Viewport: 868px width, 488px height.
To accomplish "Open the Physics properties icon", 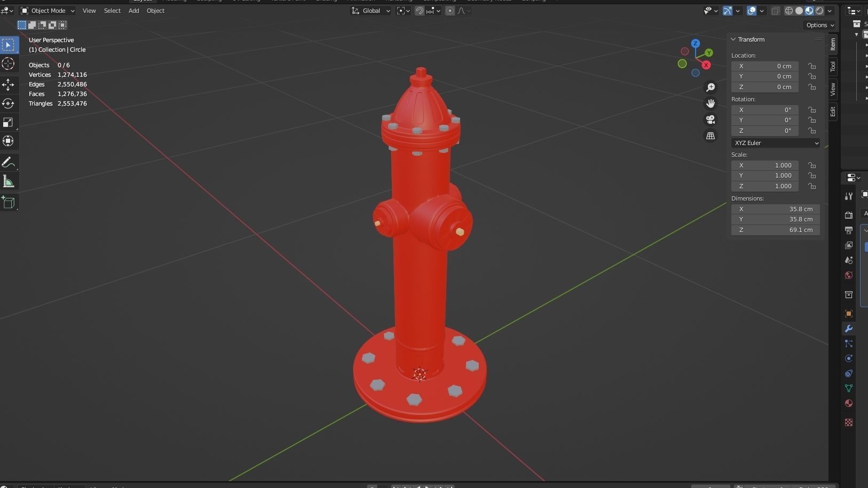I will (x=848, y=358).
